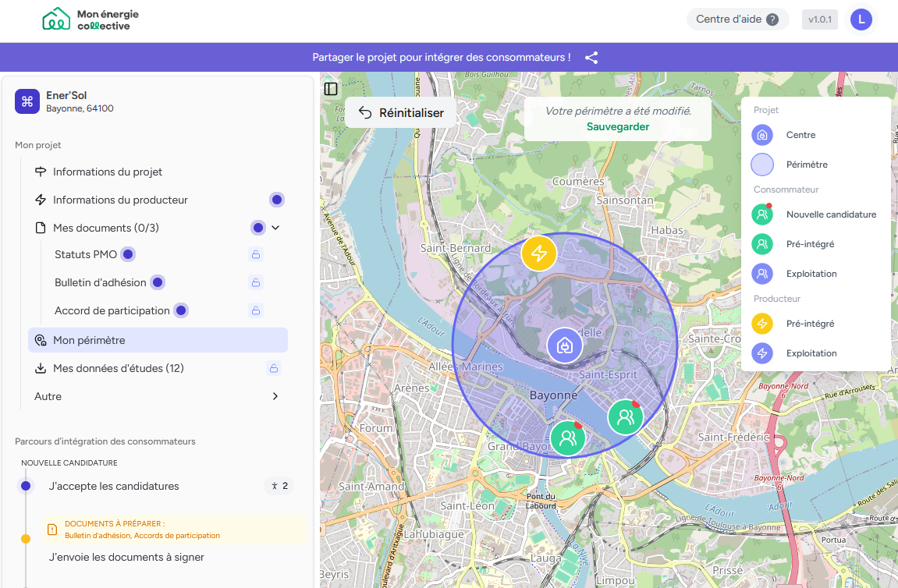
Task: Click the share icon in purple banner
Action: pyautogui.click(x=591, y=58)
